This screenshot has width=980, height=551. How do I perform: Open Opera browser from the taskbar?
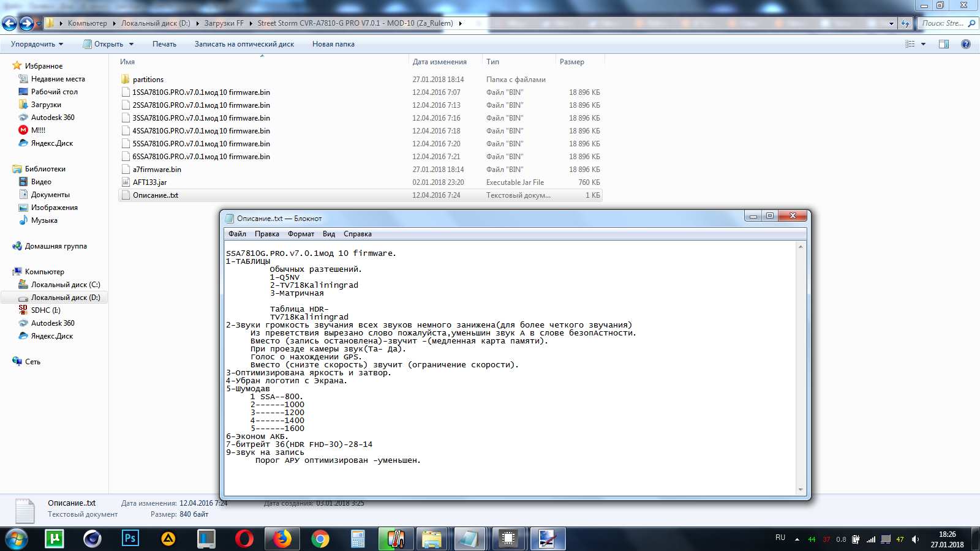[x=244, y=539]
